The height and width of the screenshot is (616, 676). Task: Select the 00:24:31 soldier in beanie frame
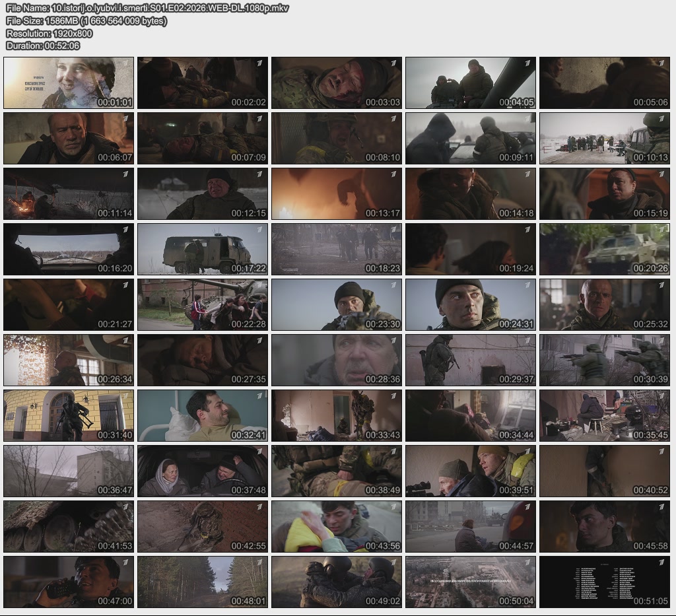pos(470,304)
